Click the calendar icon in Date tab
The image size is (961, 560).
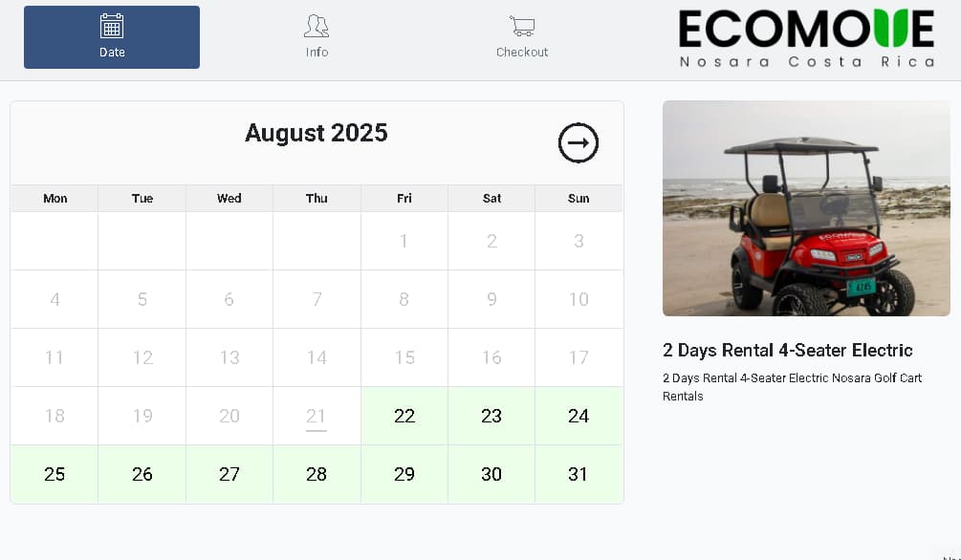(x=112, y=27)
